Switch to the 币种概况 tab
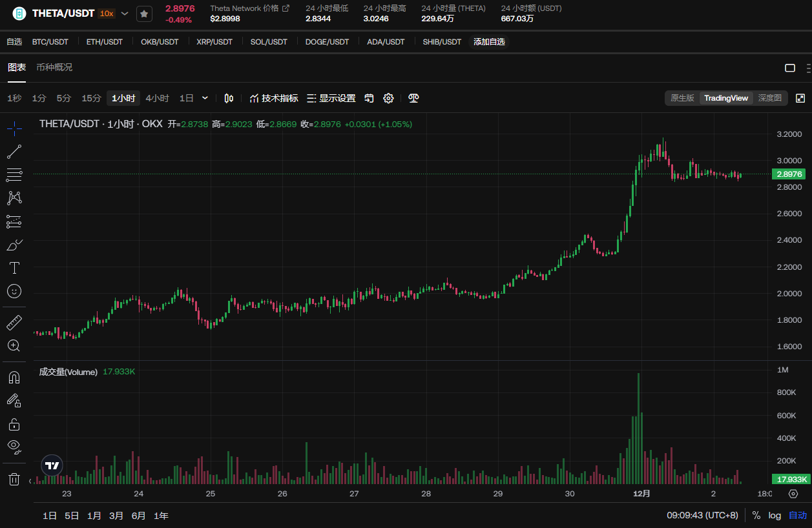 (54, 67)
